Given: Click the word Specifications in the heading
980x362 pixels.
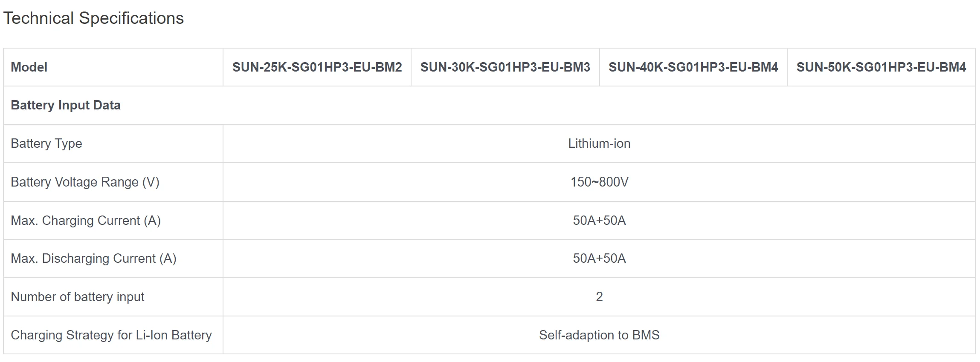Looking at the screenshot, I should [131, 18].
